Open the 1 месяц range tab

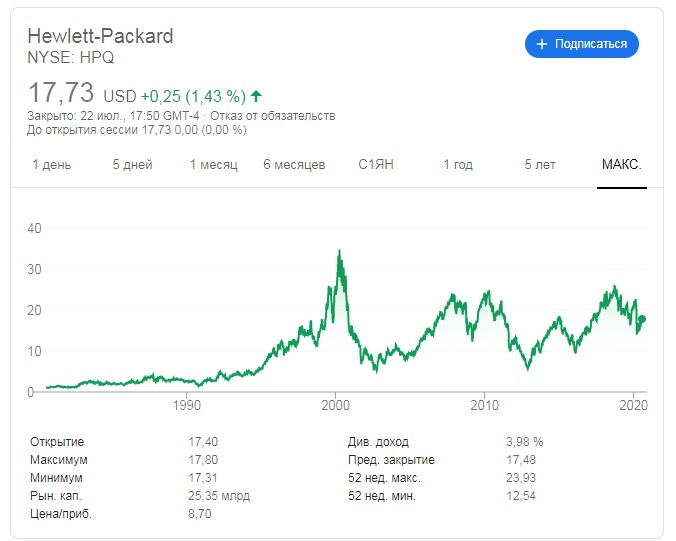click(x=213, y=165)
